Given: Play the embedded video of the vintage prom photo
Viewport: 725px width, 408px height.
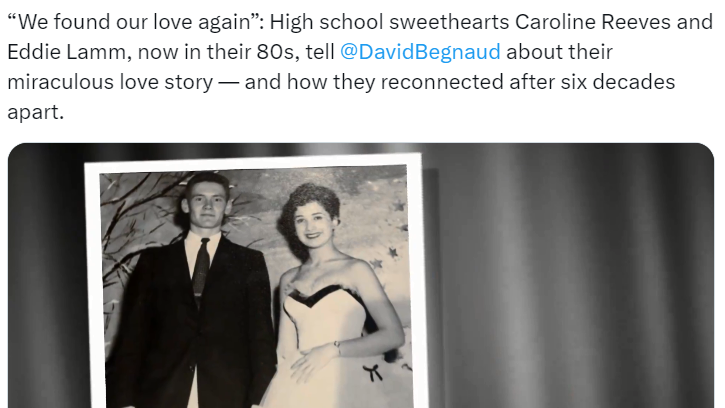Looking at the screenshot, I should (361, 276).
